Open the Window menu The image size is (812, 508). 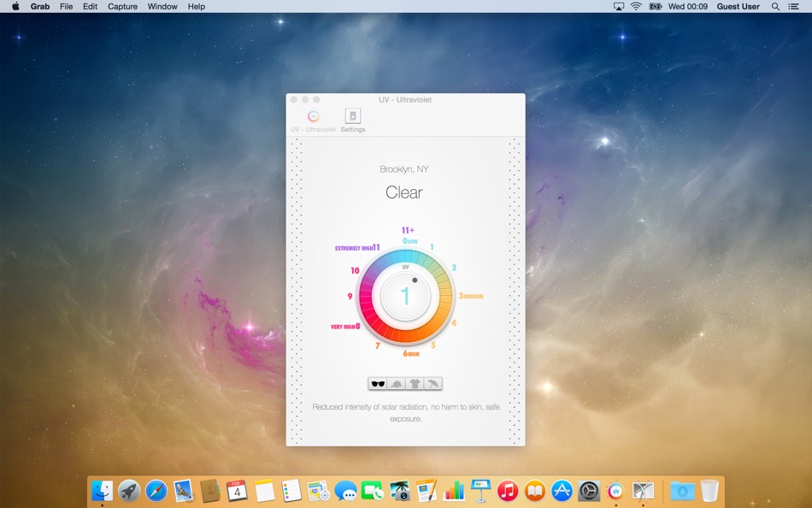tap(162, 6)
